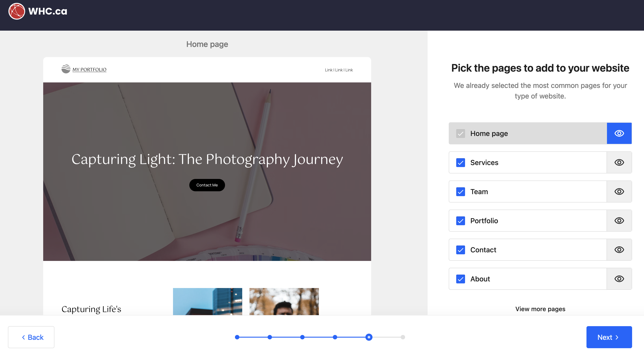This screenshot has height=357, width=644.
Task: Click the swirl logo icon beside MY PORTFOLIO
Action: pos(66,69)
